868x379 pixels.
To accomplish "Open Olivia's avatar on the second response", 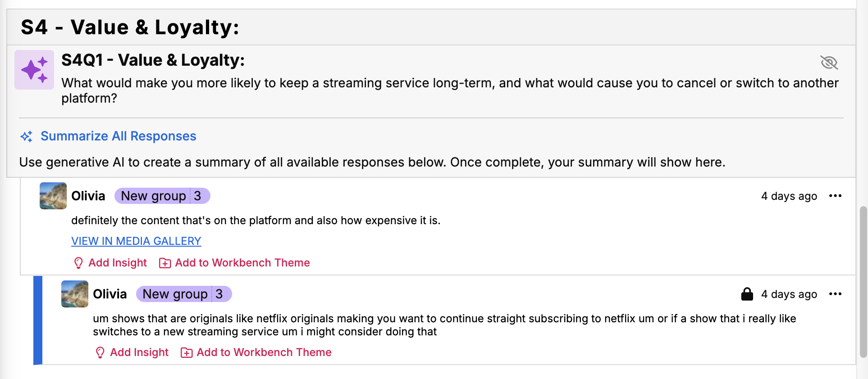I will click(x=75, y=294).
